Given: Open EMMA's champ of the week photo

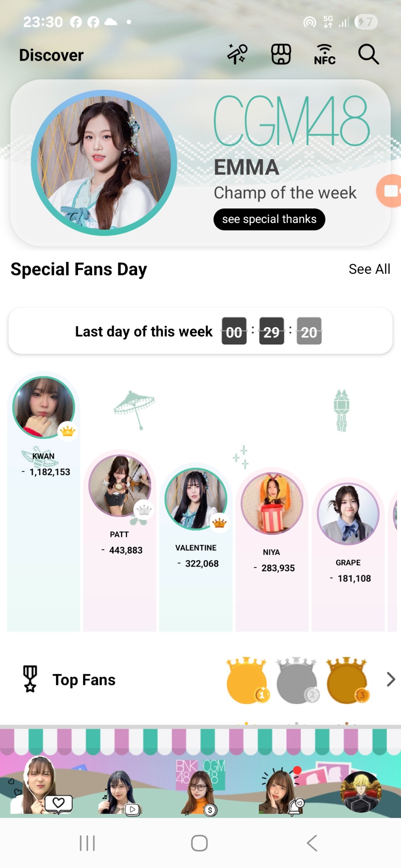Looking at the screenshot, I should (x=104, y=163).
